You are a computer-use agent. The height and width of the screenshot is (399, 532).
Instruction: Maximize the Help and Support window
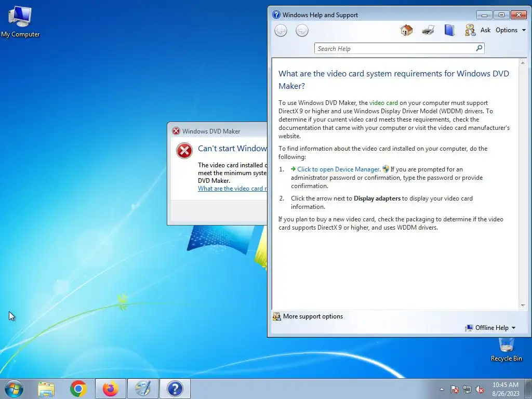[x=501, y=15]
